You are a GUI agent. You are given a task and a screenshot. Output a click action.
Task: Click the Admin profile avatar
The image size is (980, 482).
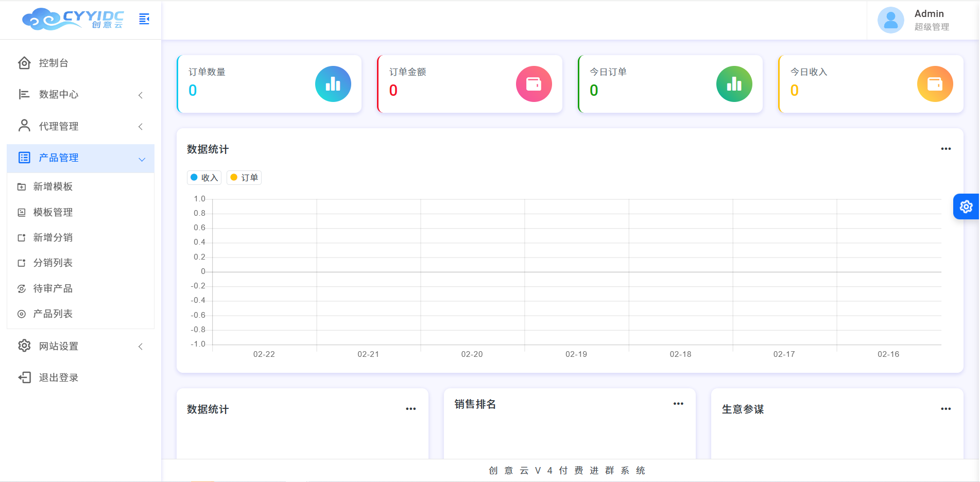[890, 20]
